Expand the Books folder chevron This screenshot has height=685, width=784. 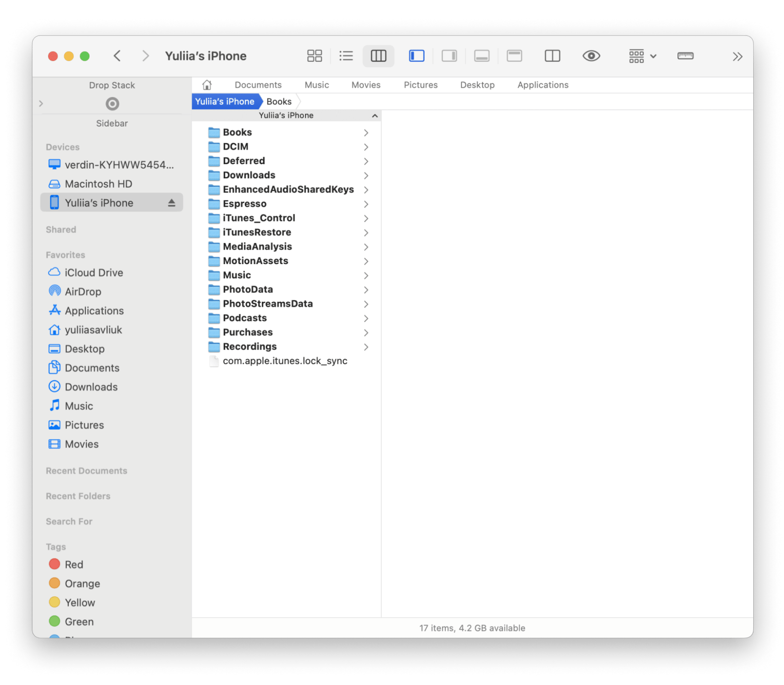pos(366,133)
